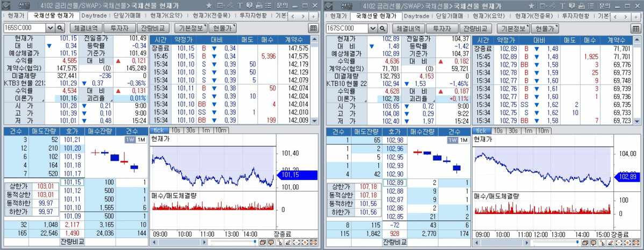Fit left chart to full view icon

pyautogui.click(x=313, y=242)
